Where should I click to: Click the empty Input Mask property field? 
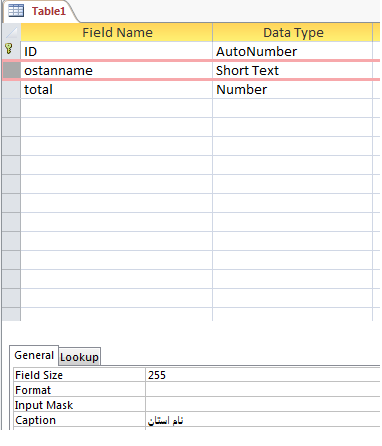tap(263, 404)
